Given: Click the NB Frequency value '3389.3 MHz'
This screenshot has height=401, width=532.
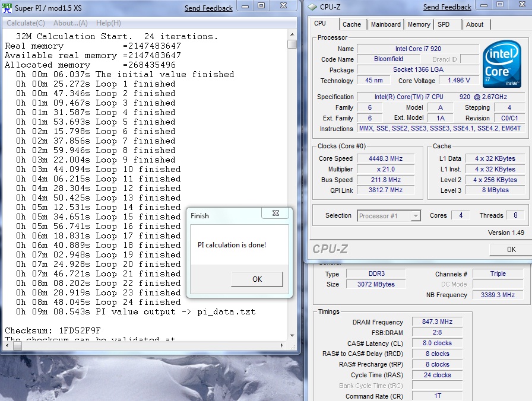Looking at the screenshot, I should tap(498, 295).
